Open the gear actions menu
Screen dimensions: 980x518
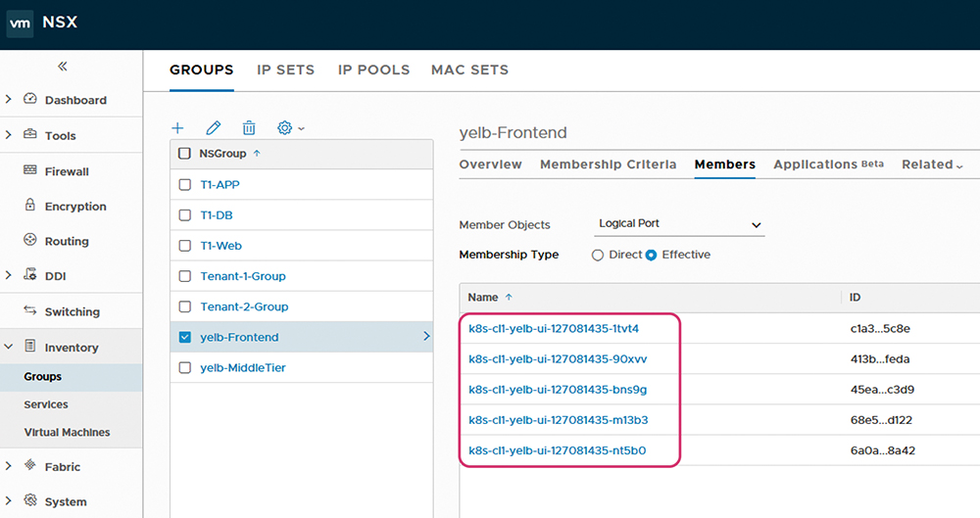[x=291, y=128]
